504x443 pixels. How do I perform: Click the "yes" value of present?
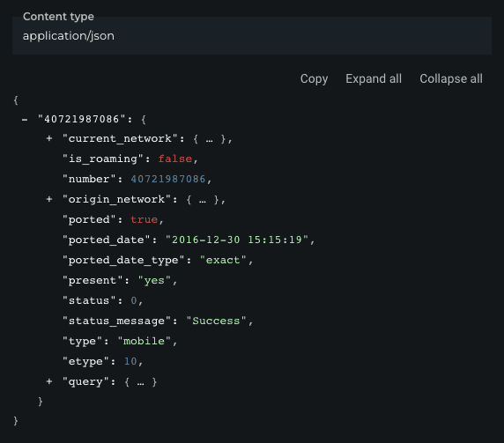[154, 280]
